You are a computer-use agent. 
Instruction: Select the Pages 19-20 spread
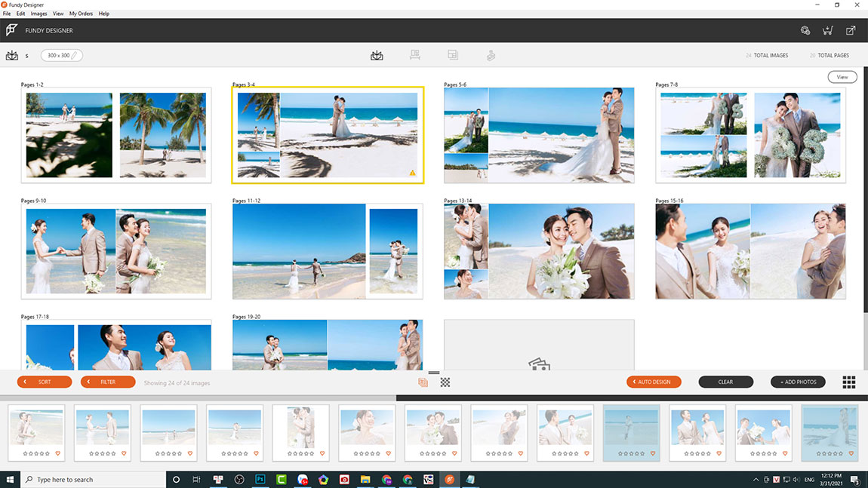click(x=328, y=345)
